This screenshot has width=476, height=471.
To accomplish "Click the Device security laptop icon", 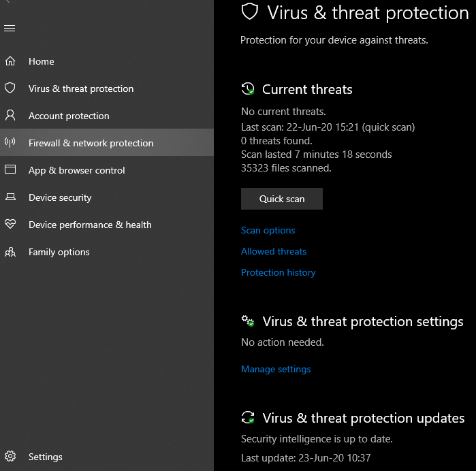I will click(x=10, y=197).
